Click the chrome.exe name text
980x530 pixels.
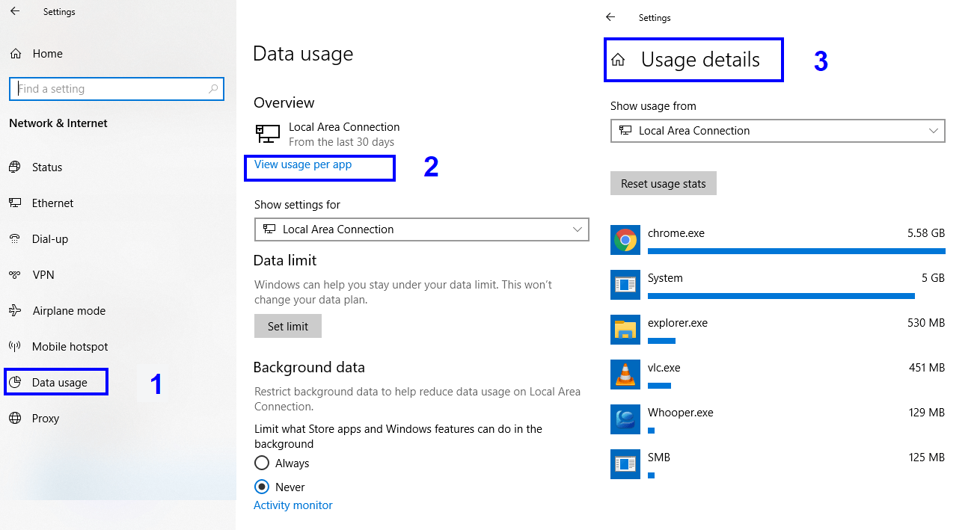coord(676,233)
